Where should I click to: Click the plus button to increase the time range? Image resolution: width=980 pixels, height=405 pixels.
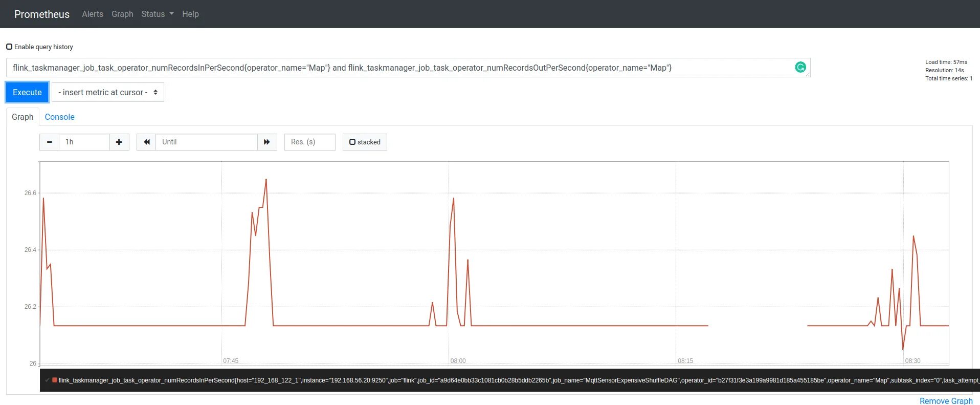119,142
